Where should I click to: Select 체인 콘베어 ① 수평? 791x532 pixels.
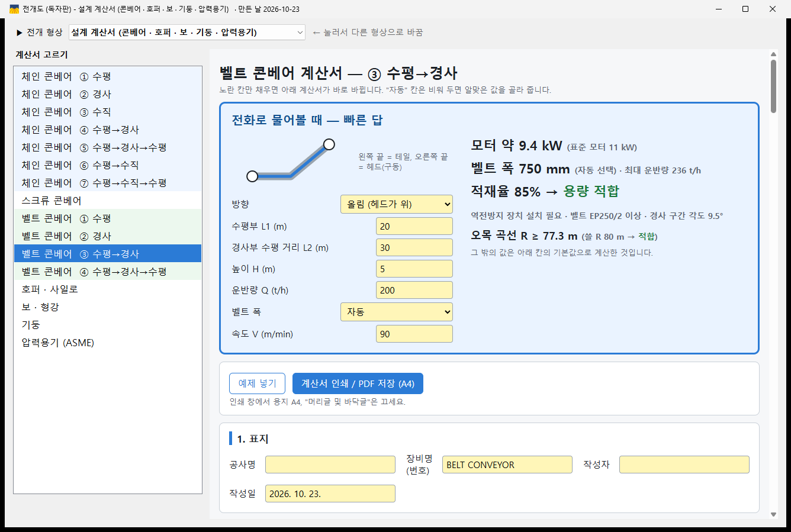108,76
